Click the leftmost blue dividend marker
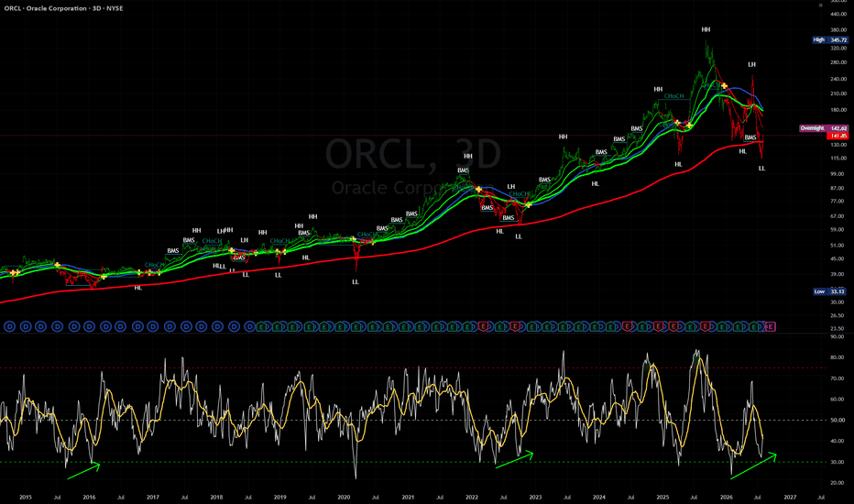Screen dimensions: 854x504 9,327
